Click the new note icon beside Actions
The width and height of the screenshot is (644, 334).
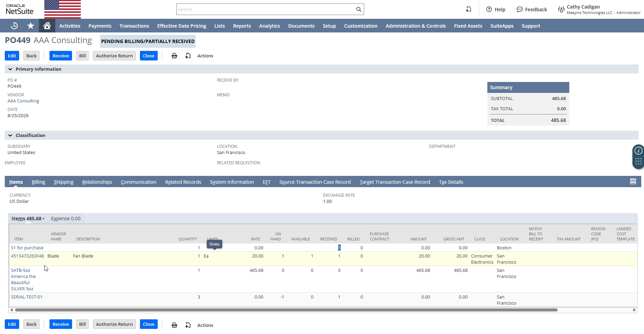click(188, 56)
